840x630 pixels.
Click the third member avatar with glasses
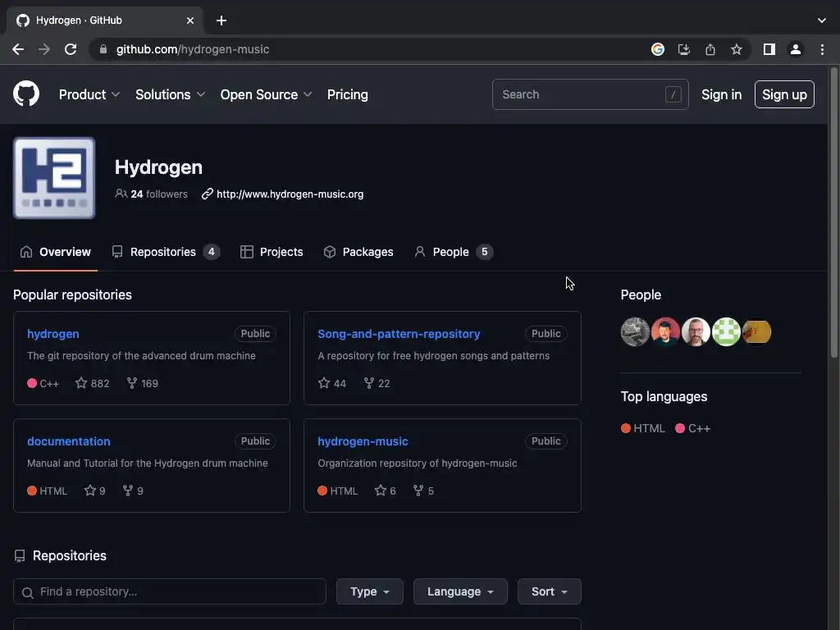click(696, 331)
